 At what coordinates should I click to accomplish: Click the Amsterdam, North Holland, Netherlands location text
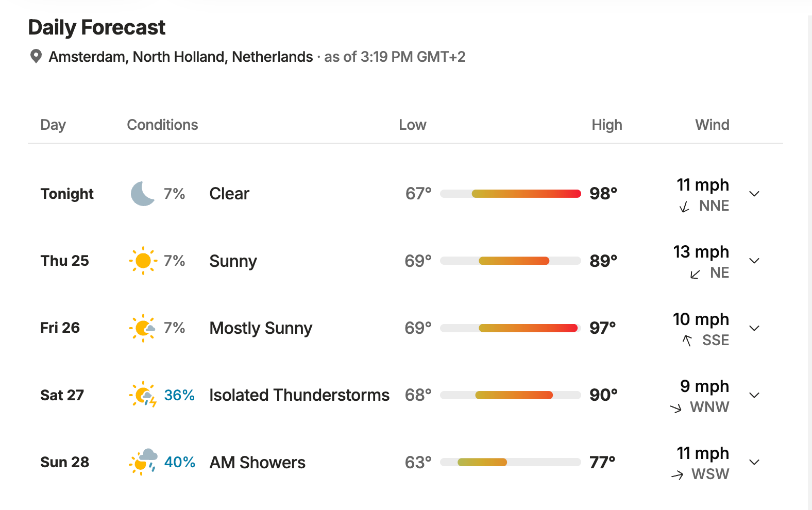tap(181, 57)
